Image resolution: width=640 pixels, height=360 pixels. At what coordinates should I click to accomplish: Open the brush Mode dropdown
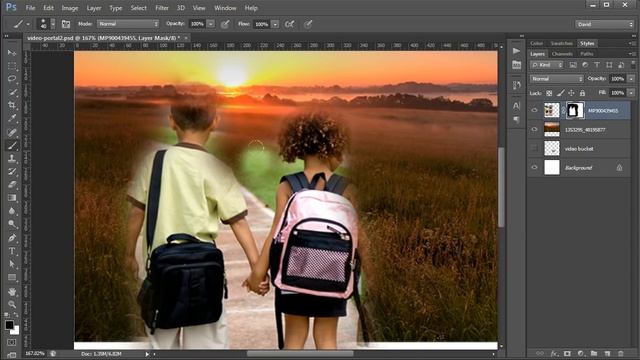click(128, 24)
